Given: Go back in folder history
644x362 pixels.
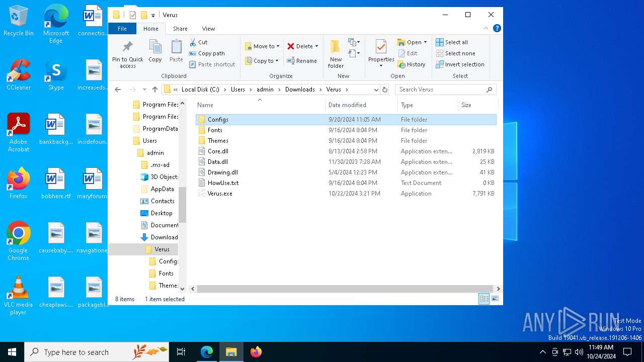Looking at the screenshot, I should point(118,89).
